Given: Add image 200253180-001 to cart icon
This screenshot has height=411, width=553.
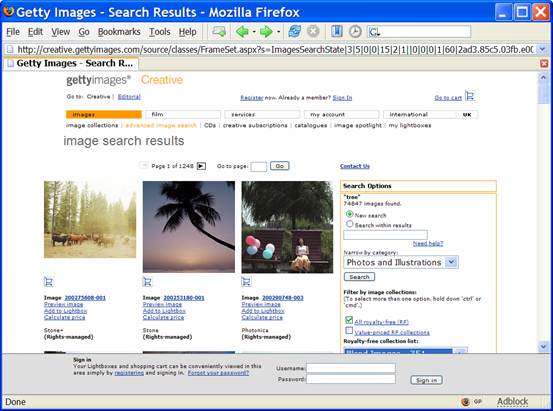Looking at the screenshot, I should [x=147, y=282].
